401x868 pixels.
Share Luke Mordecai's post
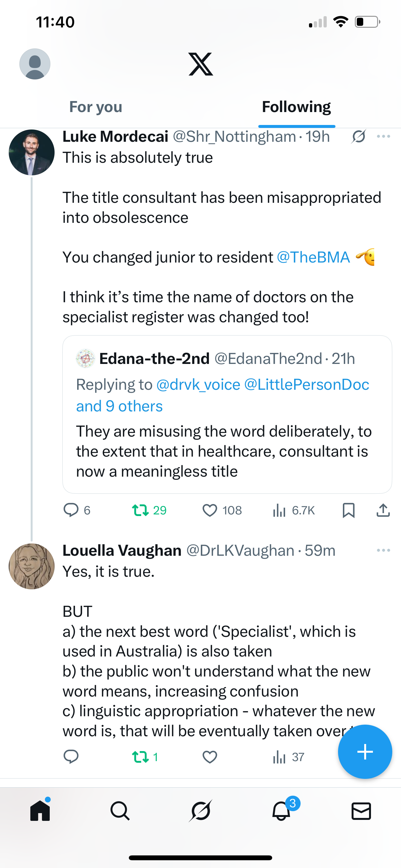[x=383, y=510]
